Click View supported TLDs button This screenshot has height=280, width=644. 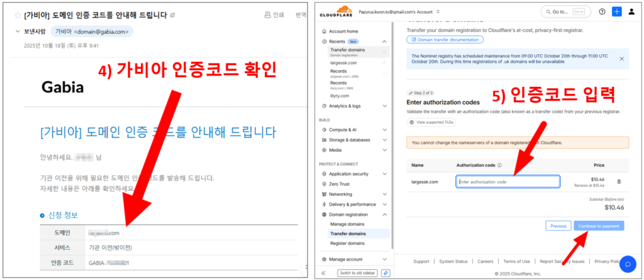431,123
